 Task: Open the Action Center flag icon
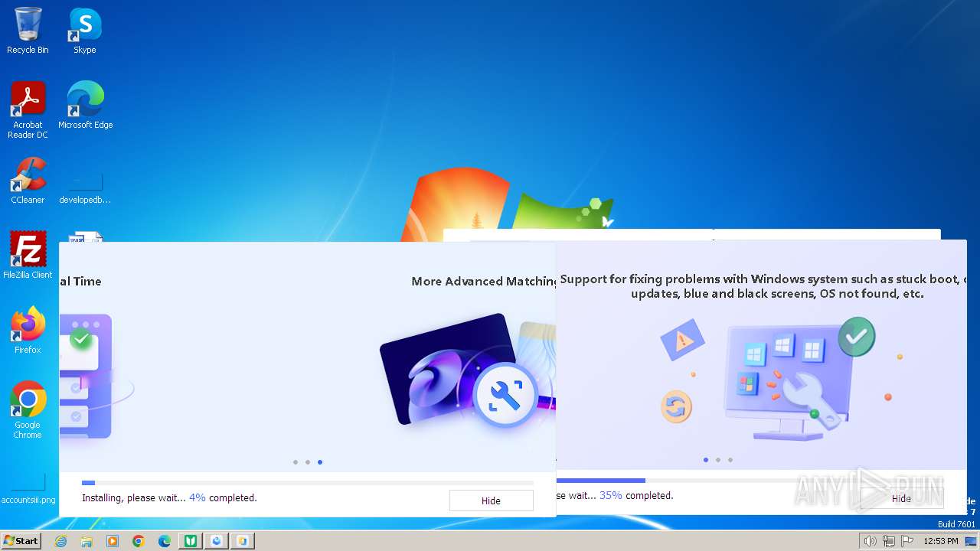click(906, 541)
